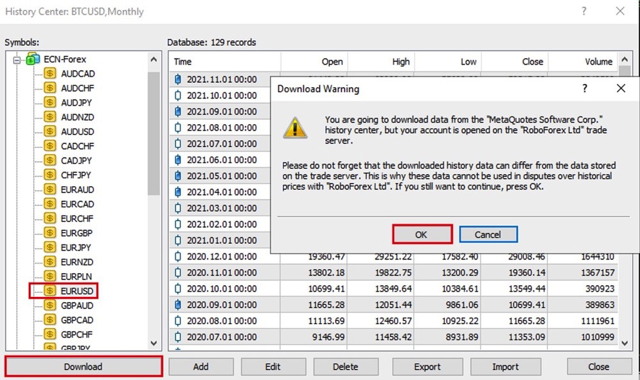The width and height of the screenshot is (640, 380).
Task: Click the CHFJPY symbol icon
Action: [50, 175]
